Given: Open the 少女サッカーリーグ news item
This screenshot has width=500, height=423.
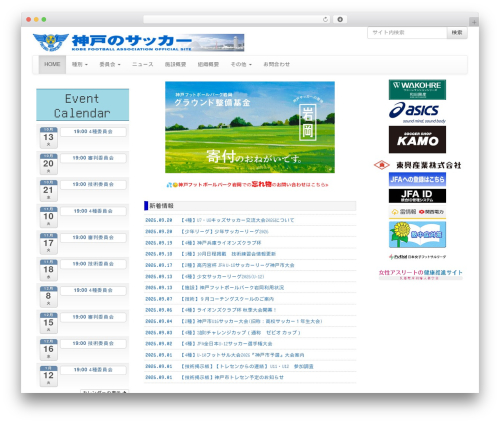Looking at the screenshot, I should [222, 277].
